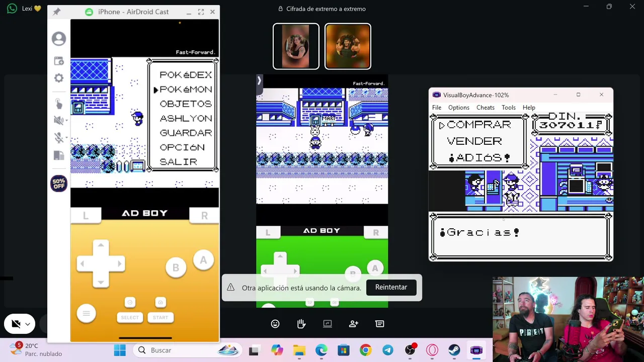Tap the L shoulder button on orange emulator

[86, 216]
